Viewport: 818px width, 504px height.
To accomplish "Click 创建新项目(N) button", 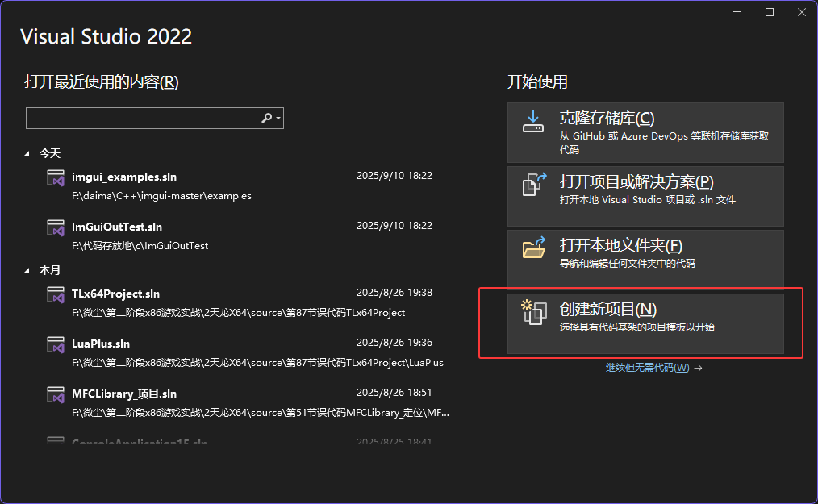I will (645, 323).
